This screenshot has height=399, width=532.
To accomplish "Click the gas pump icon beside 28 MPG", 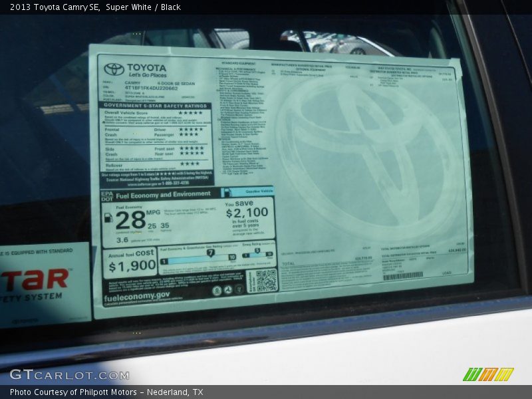I will (x=108, y=217).
